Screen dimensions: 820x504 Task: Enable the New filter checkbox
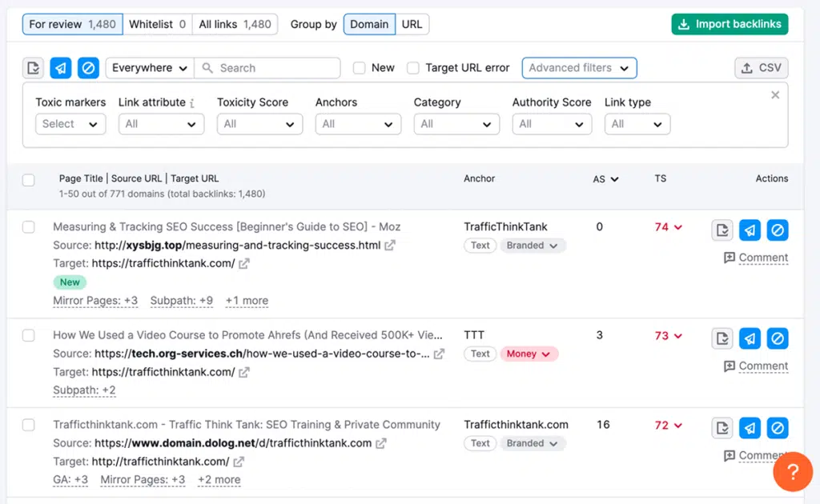(359, 68)
